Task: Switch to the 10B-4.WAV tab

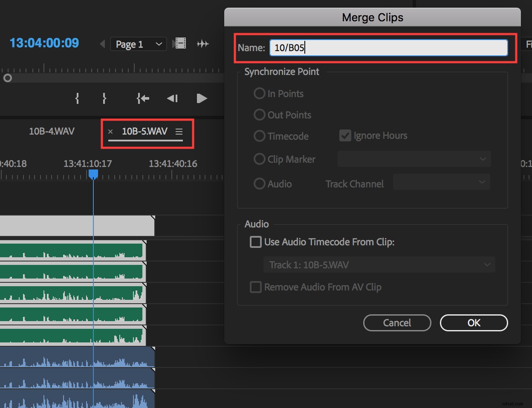Action: pos(51,131)
